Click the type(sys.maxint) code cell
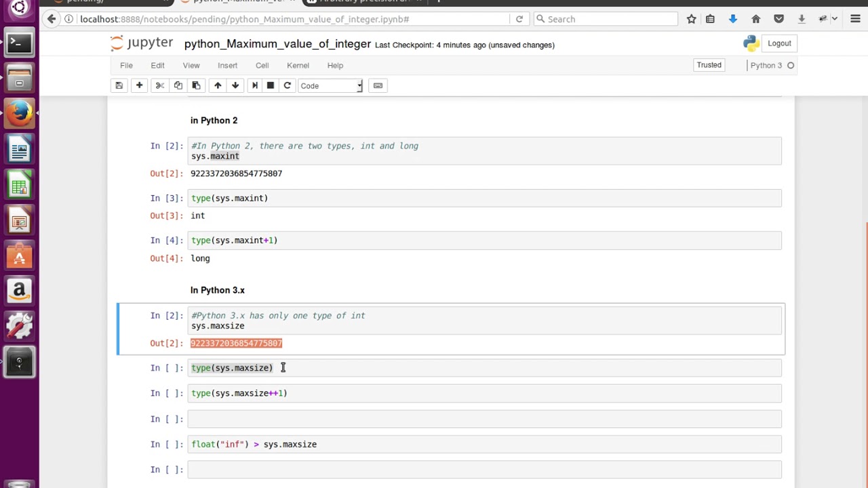 [484, 198]
